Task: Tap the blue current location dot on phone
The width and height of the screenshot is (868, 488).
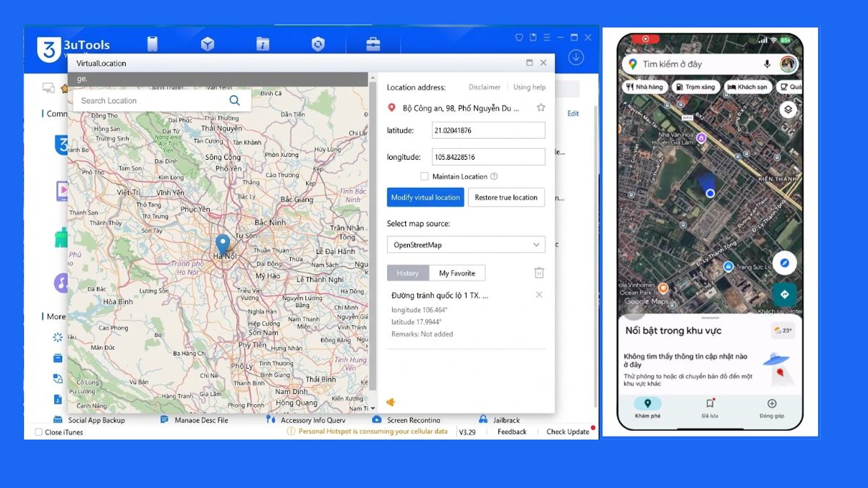Action: (710, 193)
